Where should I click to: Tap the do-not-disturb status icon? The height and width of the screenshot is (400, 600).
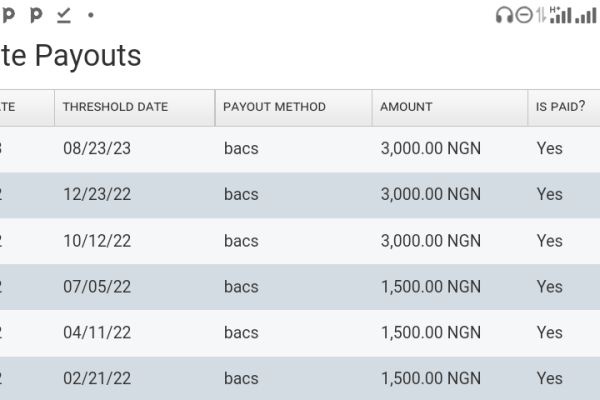(x=525, y=15)
